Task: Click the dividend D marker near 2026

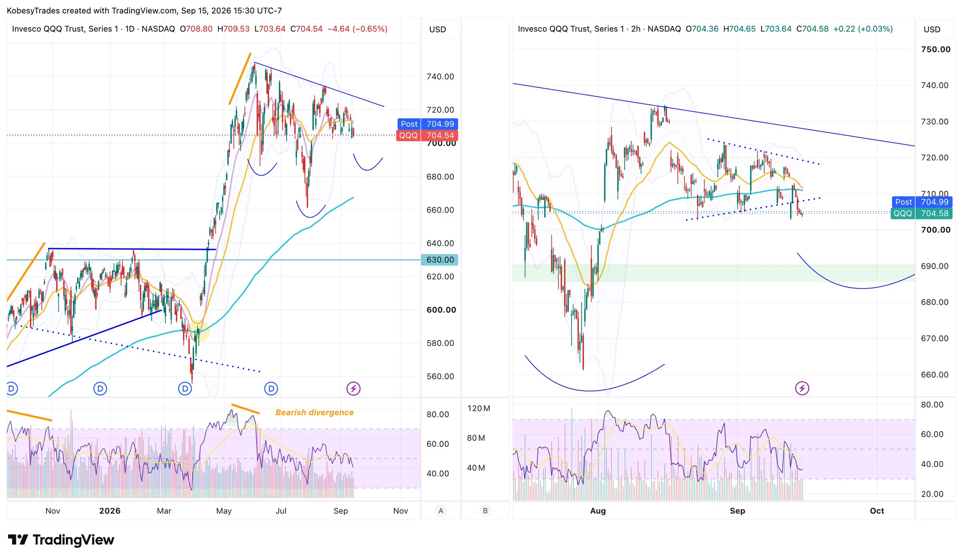Action: 100,389
